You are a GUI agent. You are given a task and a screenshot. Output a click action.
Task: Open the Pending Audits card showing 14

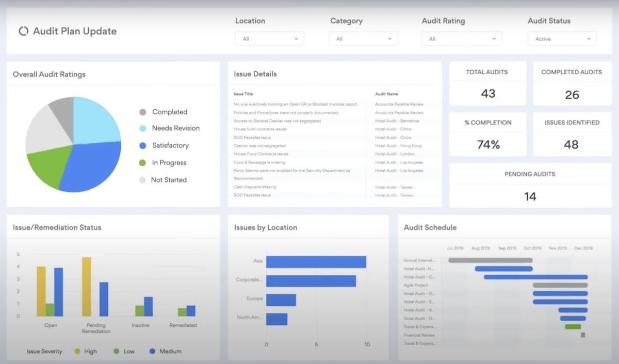pyautogui.click(x=530, y=186)
